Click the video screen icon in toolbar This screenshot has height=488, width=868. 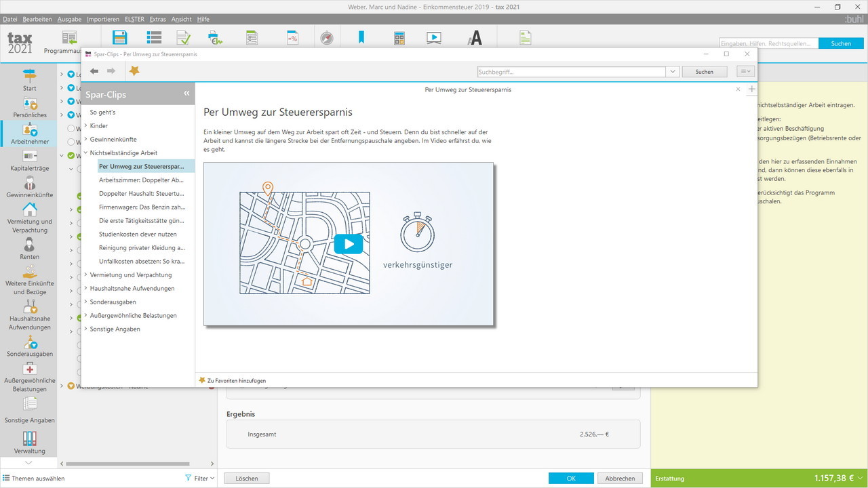tap(434, 38)
